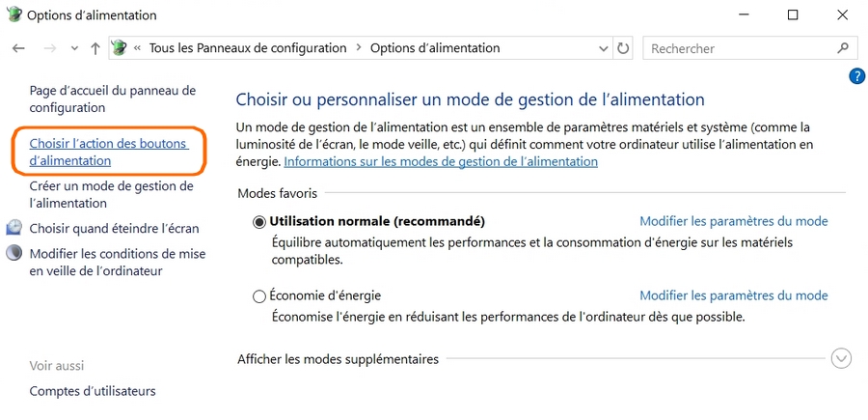Click the power options icon in address bar

119,48
